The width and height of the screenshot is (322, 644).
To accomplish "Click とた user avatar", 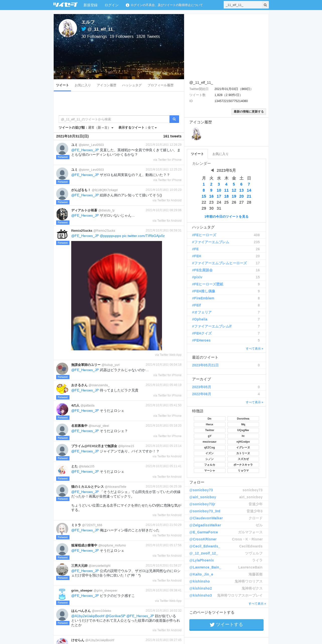I will [62, 470].
